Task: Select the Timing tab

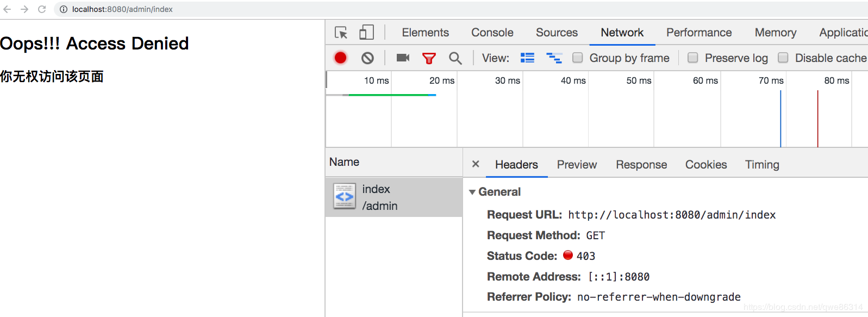Action: pos(762,165)
